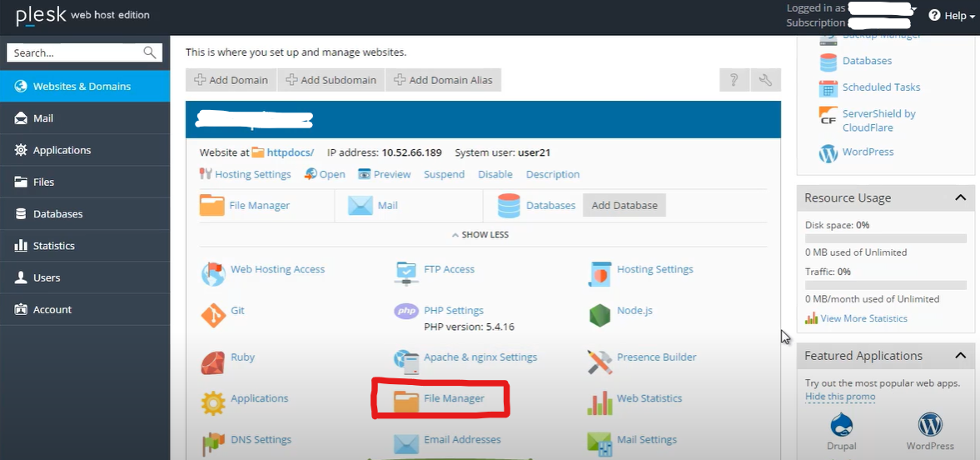Image resolution: width=980 pixels, height=460 pixels.
Task: Open Websites & Domains in sidebar
Action: [85, 87]
